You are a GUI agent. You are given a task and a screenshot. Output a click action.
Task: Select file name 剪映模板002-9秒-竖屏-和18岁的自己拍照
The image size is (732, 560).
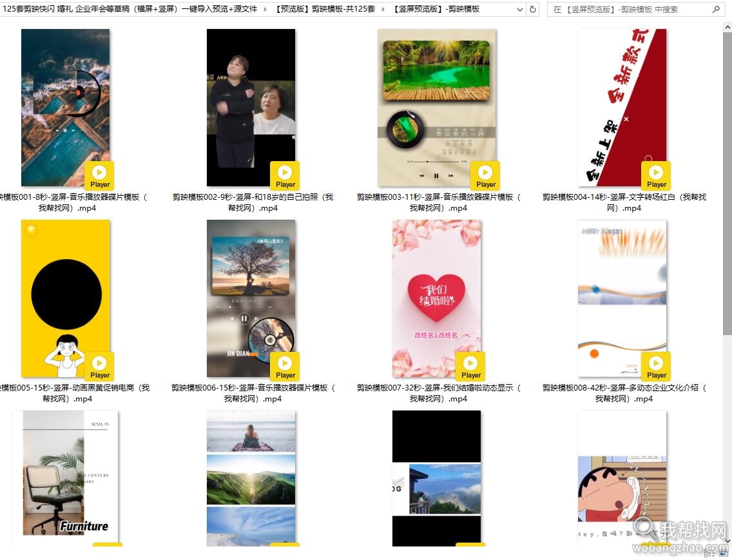[253, 202]
